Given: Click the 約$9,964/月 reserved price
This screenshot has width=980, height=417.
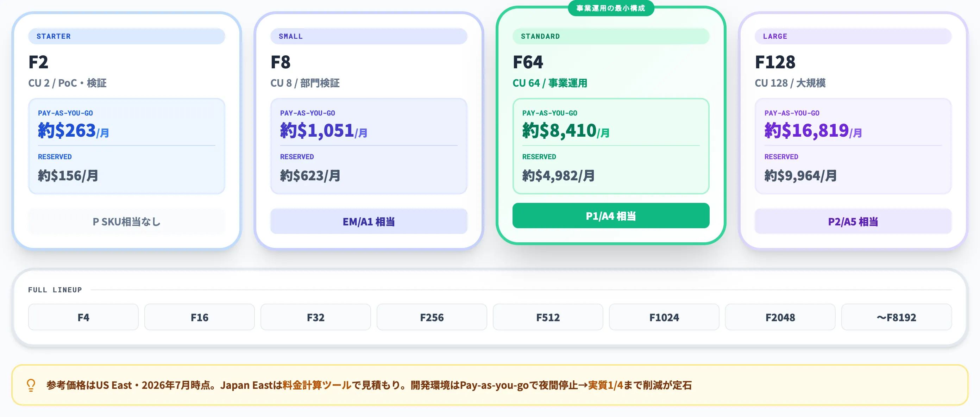Looking at the screenshot, I should click(800, 175).
